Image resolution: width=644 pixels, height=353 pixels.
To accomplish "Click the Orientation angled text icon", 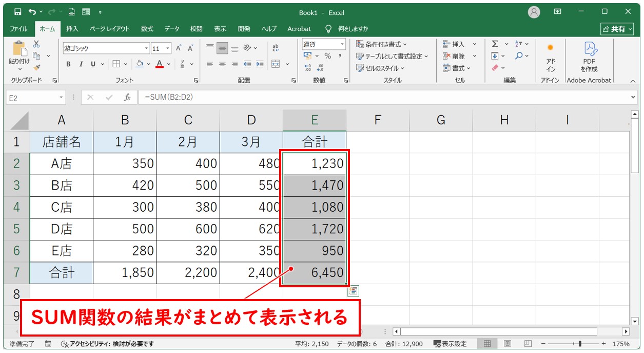I will pyautogui.click(x=247, y=48).
